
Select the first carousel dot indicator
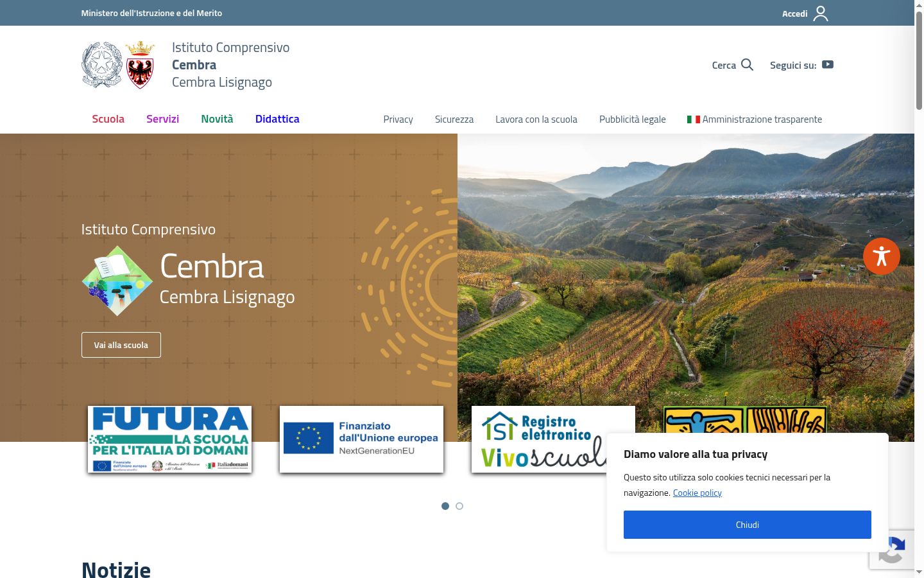445,506
